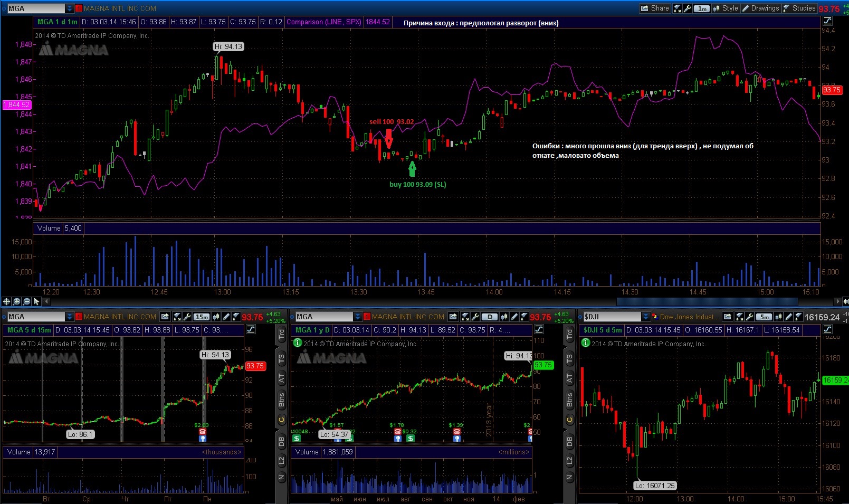Open L2 tab beside MGA daily chart

click(569, 461)
